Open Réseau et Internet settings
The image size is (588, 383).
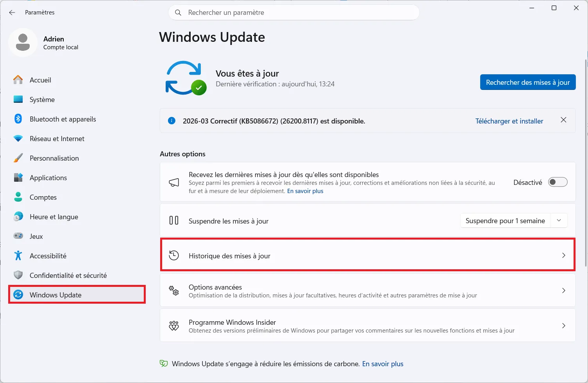point(57,138)
